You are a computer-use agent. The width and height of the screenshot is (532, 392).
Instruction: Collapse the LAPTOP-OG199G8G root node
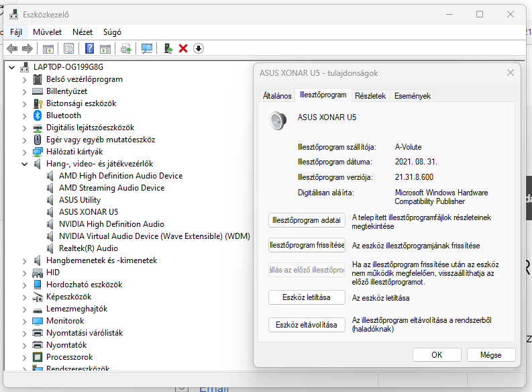(11, 67)
